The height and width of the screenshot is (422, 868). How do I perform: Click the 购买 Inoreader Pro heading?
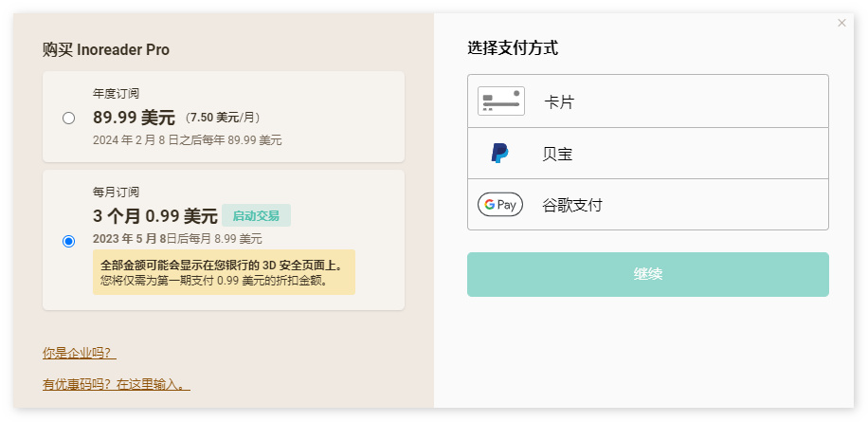coord(106,49)
